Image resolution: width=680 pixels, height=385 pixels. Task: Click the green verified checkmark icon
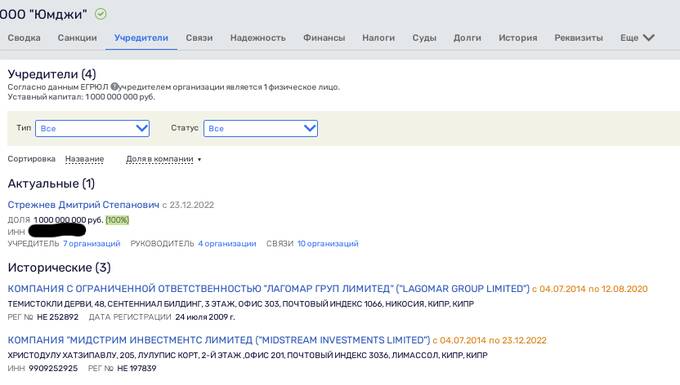click(x=101, y=14)
